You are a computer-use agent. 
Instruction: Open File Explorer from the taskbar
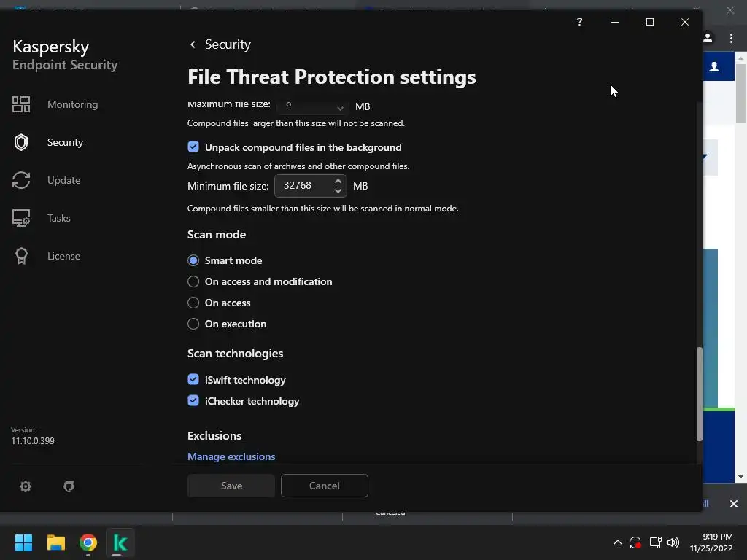[55, 542]
